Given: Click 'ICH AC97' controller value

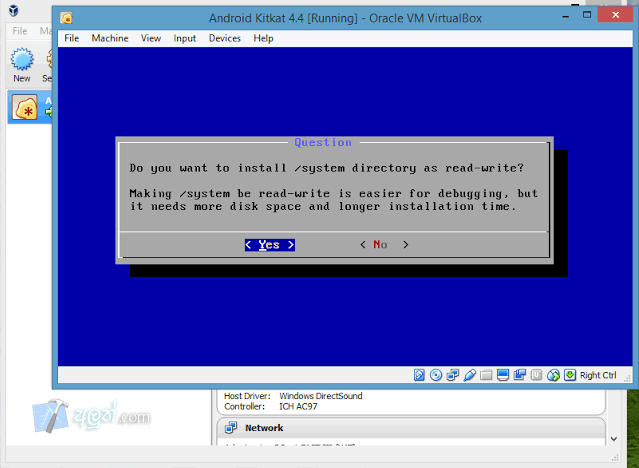Looking at the screenshot, I should coord(298,406).
